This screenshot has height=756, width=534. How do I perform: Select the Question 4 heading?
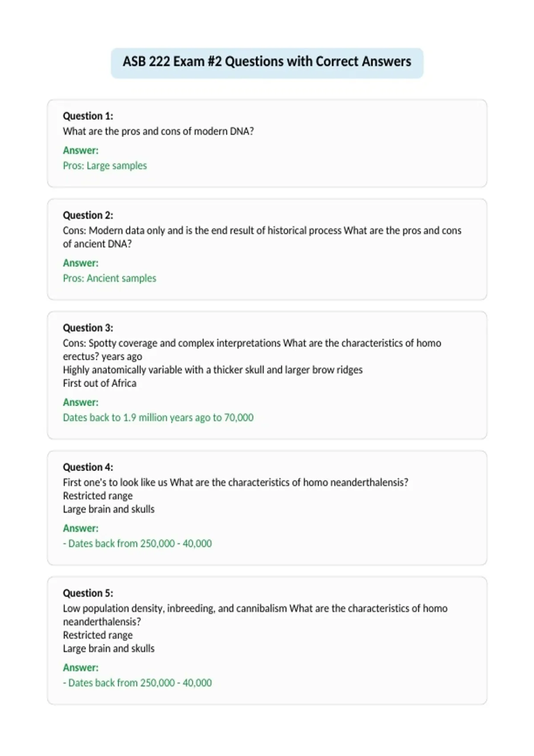pyautogui.click(x=88, y=467)
